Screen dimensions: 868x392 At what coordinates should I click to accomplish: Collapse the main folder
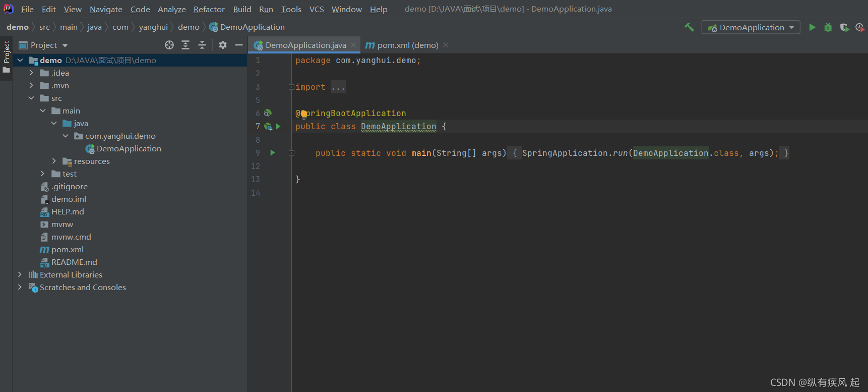coord(43,110)
